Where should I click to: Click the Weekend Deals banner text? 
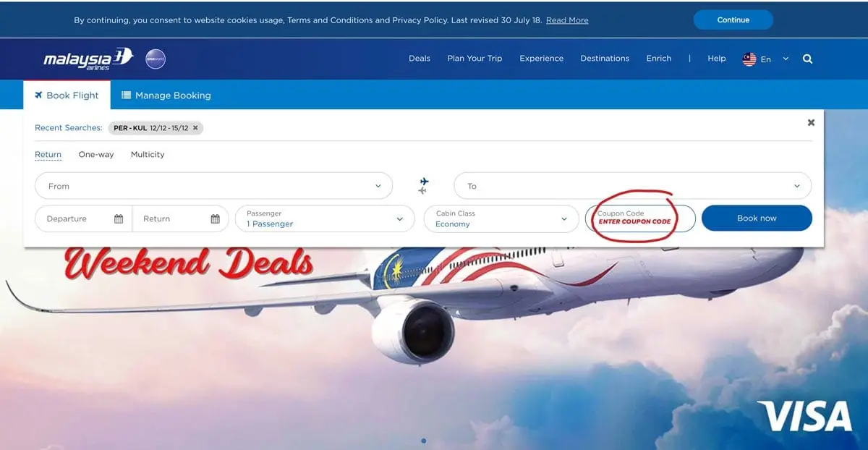[x=190, y=263]
